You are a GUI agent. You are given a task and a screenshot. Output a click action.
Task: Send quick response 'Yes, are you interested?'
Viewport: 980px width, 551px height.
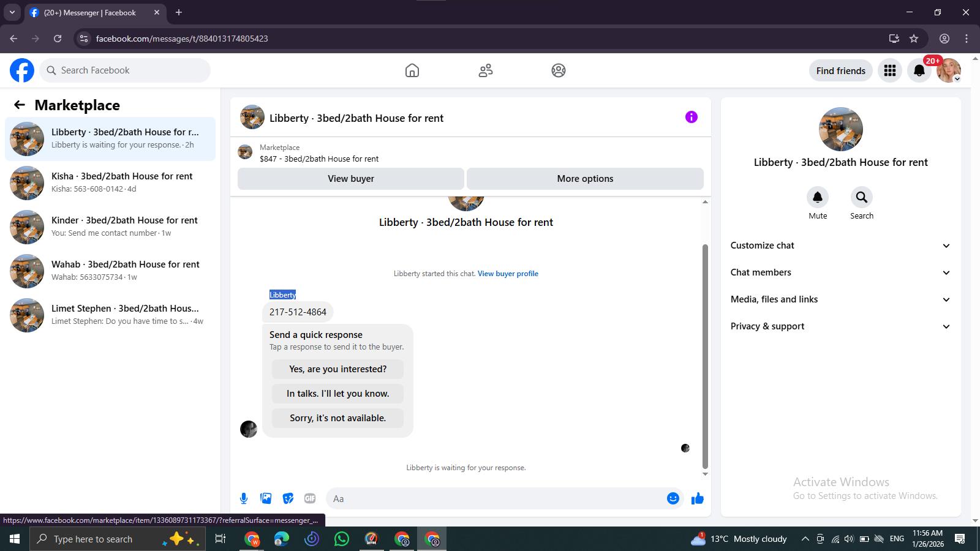(x=337, y=369)
